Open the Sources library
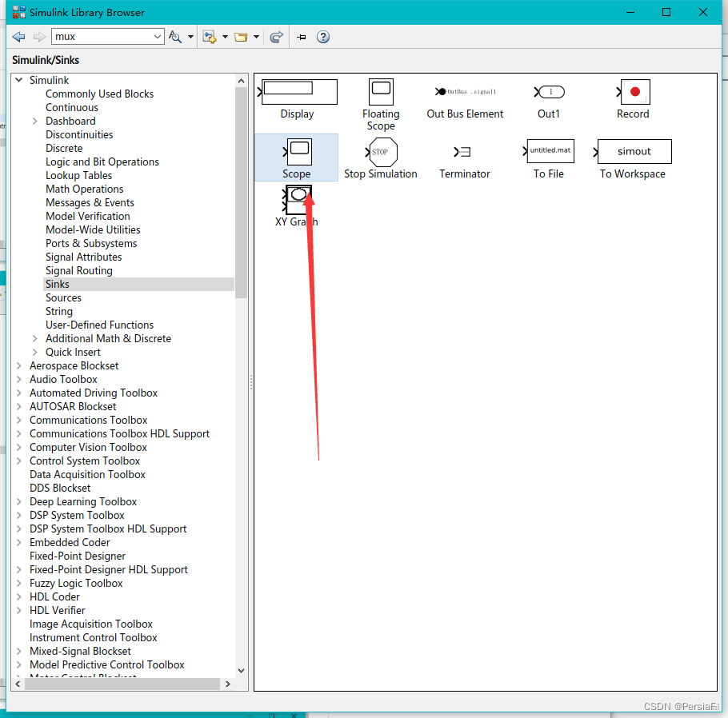728x718 pixels. point(64,297)
